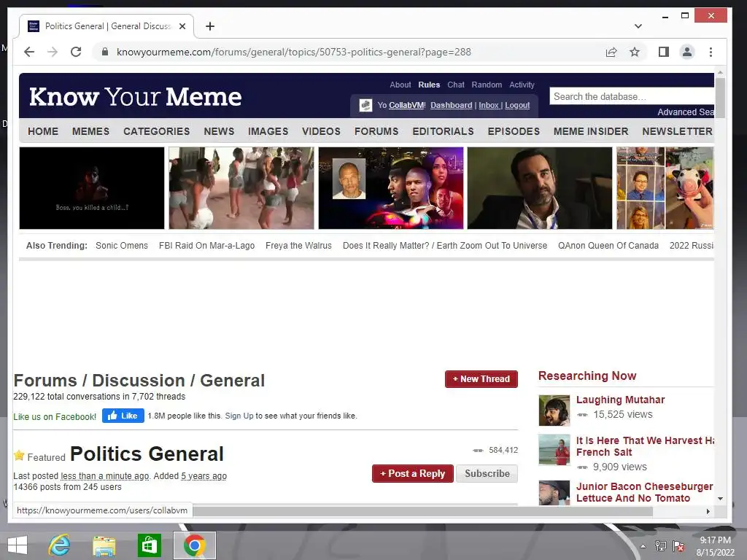747x560 pixels.
Task: Open the Chrome profile avatar icon
Action: (x=687, y=52)
